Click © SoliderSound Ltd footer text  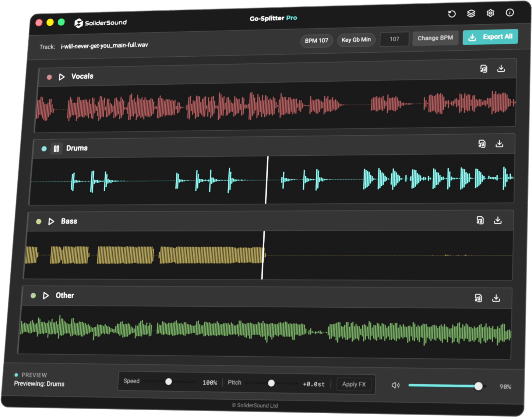(x=255, y=405)
